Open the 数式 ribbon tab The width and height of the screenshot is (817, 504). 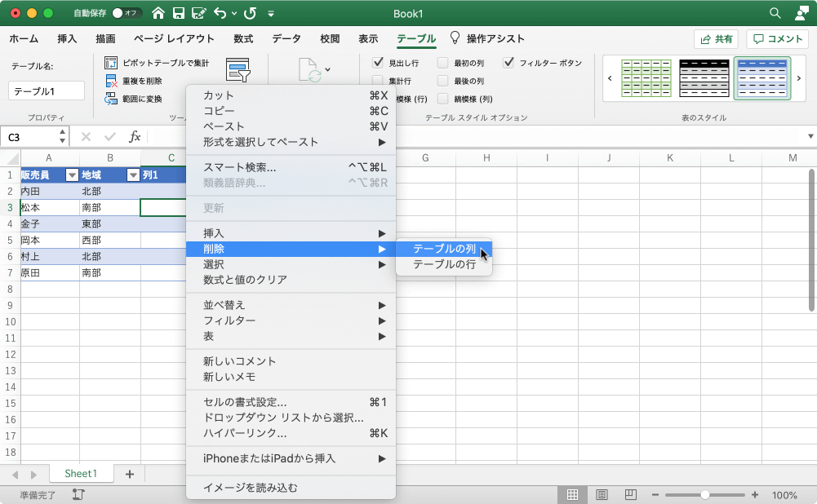click(x=243, y=38)
